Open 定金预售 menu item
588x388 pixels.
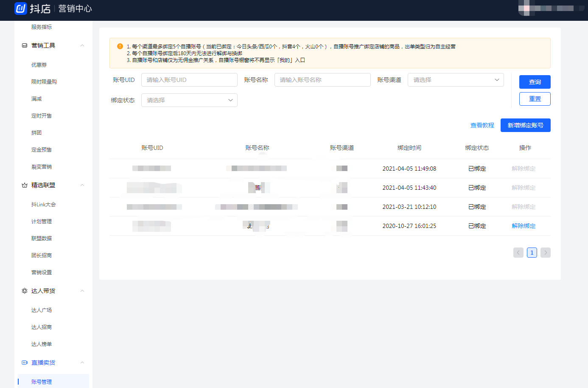(x=42, y=150)
